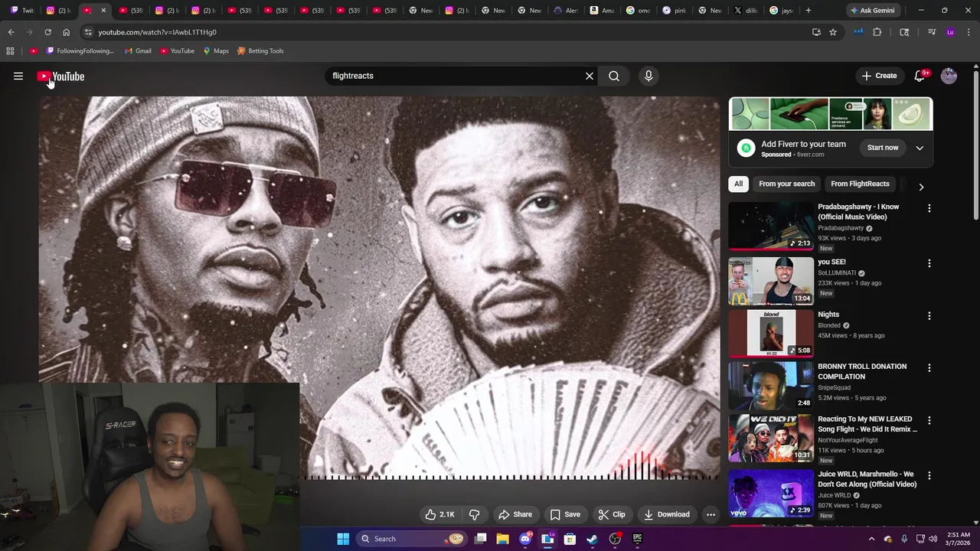This screenshot has height=551, width=980.
Task: Like the video (2.1K)
Action: [439, 514]
